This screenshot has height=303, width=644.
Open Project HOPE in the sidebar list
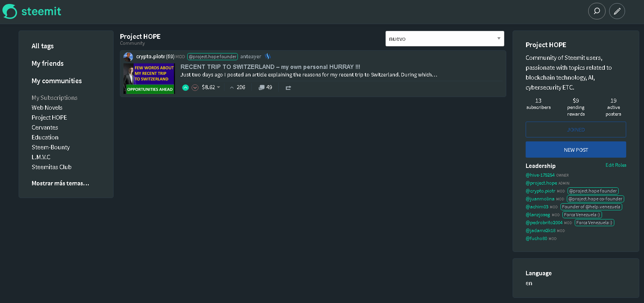tap(49, 118)
